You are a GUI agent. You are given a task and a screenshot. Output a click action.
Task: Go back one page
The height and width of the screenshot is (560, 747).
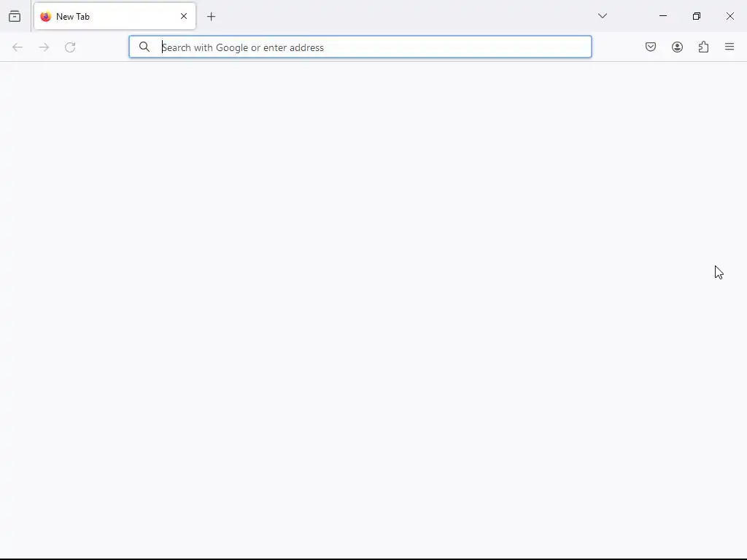18,47
